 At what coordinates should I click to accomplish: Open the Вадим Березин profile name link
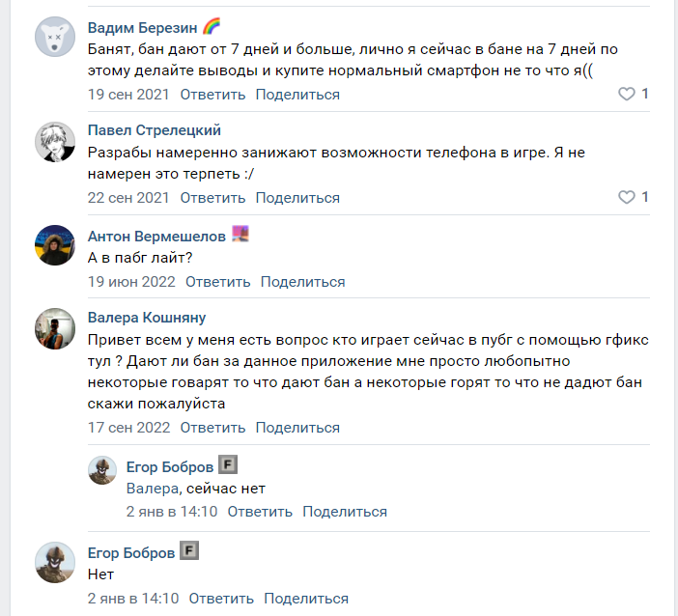pyautogui.click(x=142, y=28)
